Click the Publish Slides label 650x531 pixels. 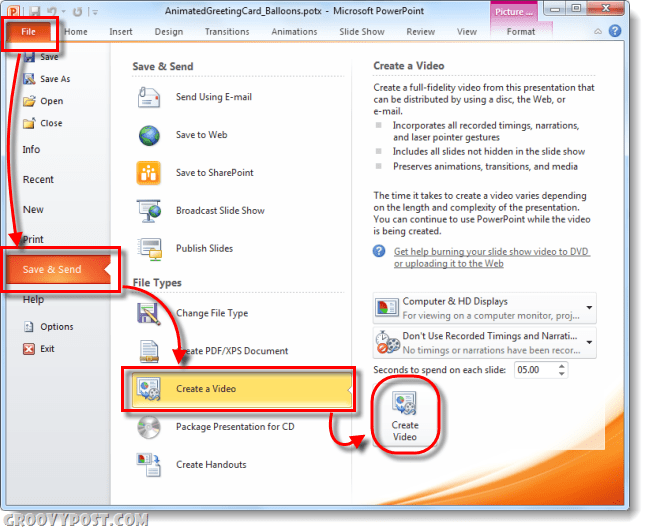pos(204,248)
